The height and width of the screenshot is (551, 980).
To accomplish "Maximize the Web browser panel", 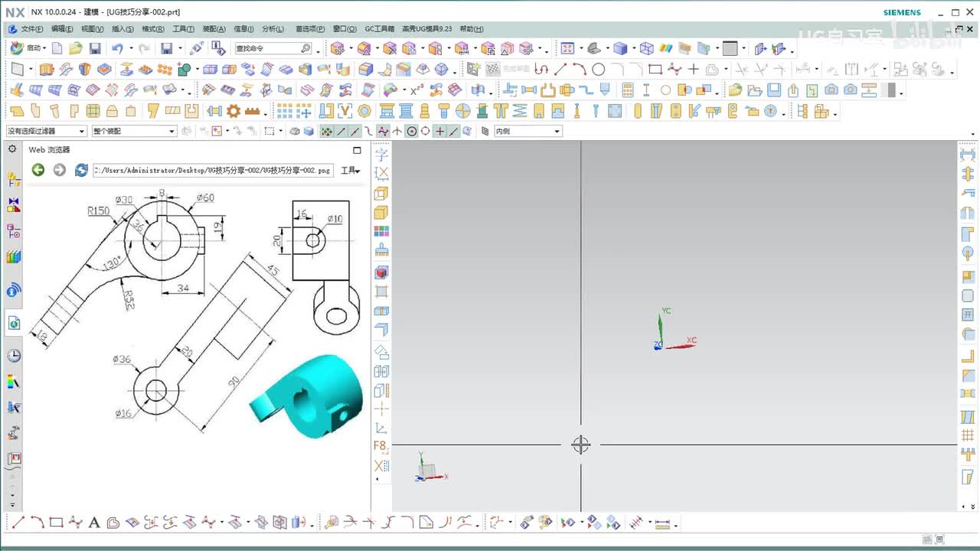I will (357, 150).
